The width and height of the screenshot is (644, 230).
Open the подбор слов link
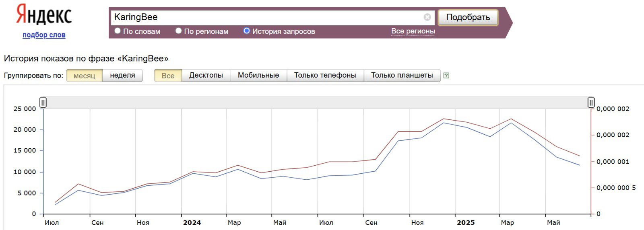(44, 35)
